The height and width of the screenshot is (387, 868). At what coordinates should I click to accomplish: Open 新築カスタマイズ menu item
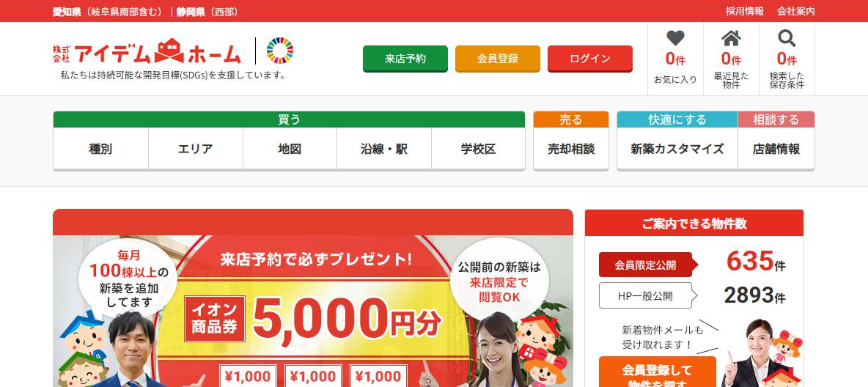point(677,148)
